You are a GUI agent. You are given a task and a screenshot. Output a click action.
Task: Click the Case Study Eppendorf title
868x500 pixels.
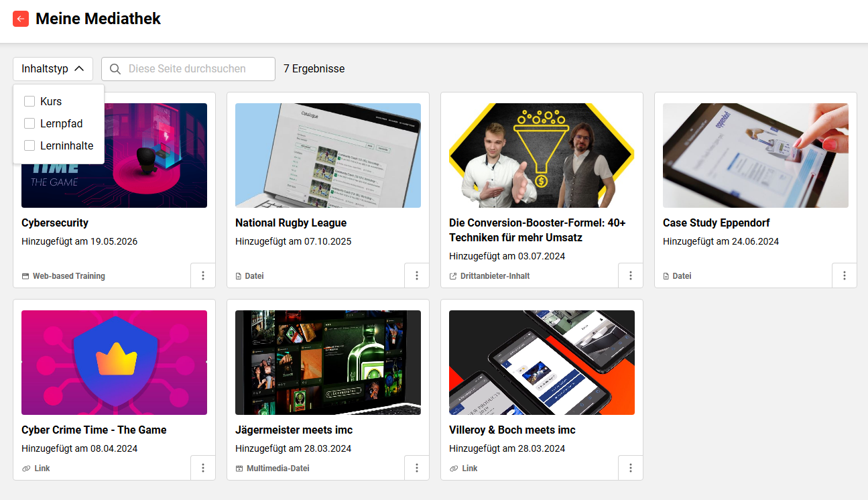(x=717, y=223)
